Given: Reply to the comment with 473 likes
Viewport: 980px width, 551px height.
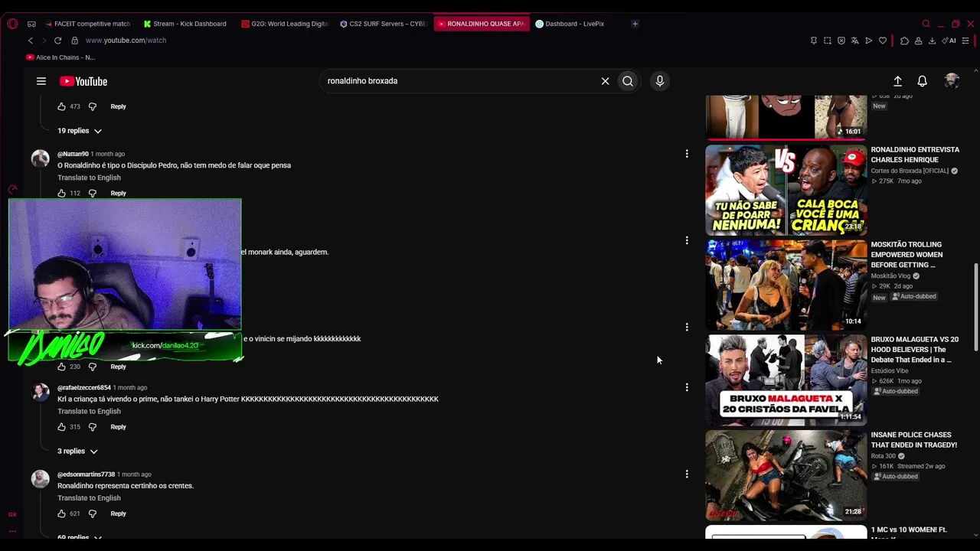Looking at the screenshot, I should 118,106.
